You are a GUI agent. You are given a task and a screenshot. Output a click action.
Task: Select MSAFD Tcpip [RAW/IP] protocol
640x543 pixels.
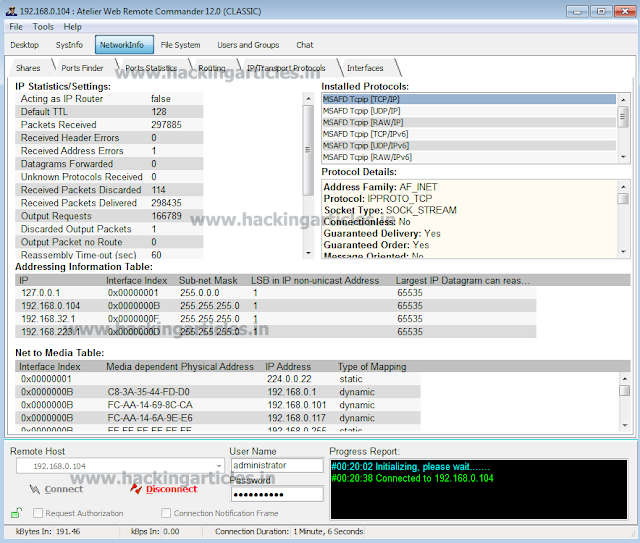[469, 122]
